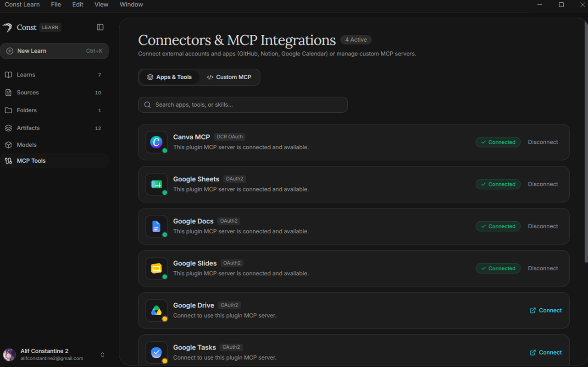588x367 pixels.
Task: Focus the Search apps, tools, or skills field
Action: (243, 105)
